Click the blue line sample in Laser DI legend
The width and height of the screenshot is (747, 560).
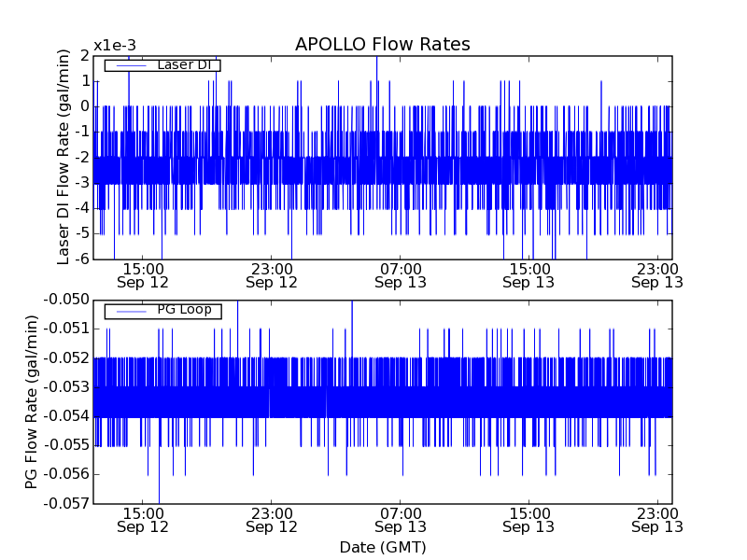pyautogui.click(x=129, y=65)
